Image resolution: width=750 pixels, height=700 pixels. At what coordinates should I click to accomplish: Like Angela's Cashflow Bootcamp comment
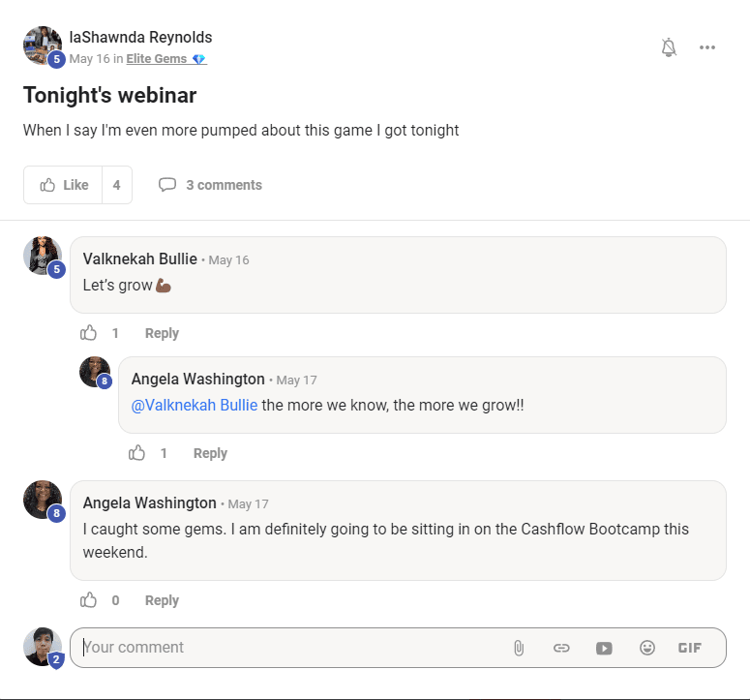(x=89, y=600)
